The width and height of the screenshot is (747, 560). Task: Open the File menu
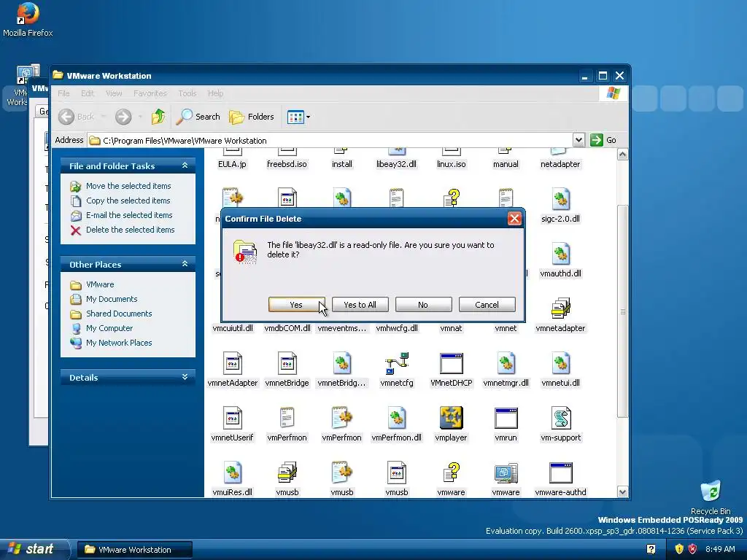[x=64, y=93]
